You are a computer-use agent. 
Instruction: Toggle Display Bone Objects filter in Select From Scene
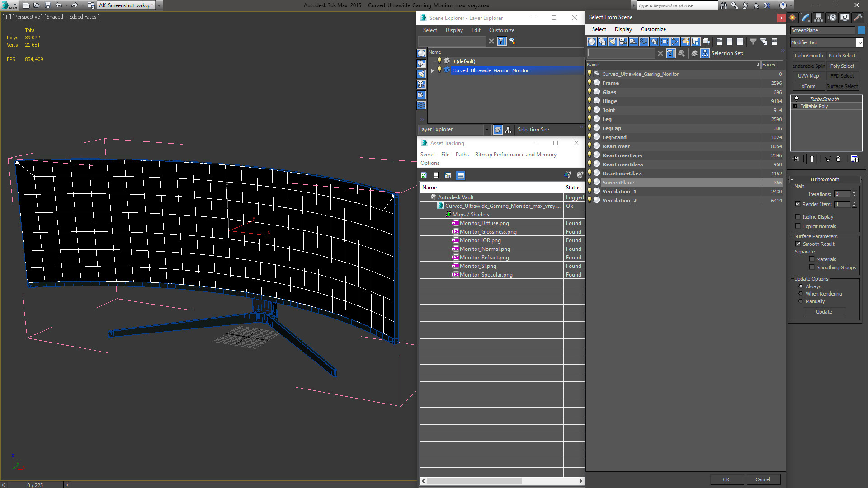pos(675,42)
